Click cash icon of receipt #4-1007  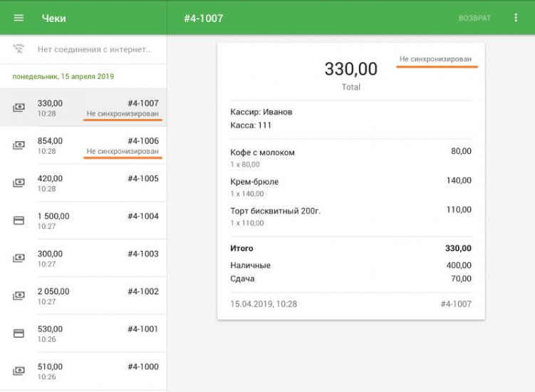[19, 108]
